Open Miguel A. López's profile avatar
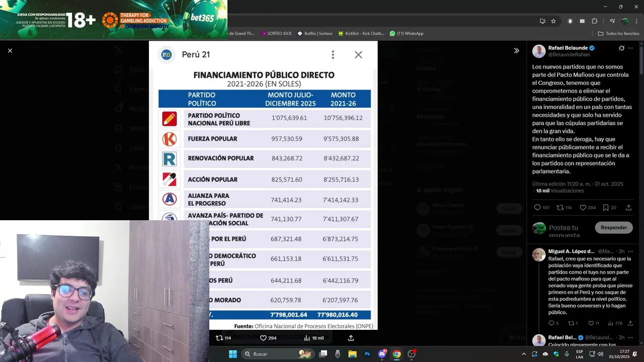Screen dimensions: 644x362 539,254
